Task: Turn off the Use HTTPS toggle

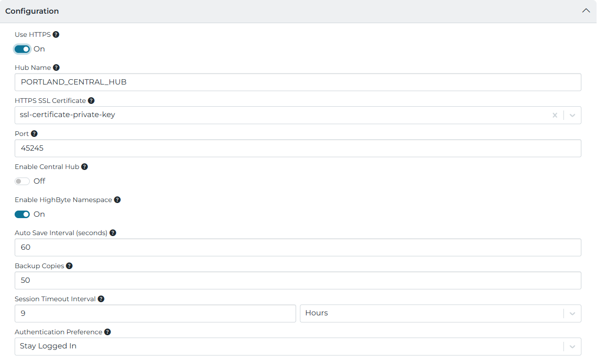Action: (22, 49)
